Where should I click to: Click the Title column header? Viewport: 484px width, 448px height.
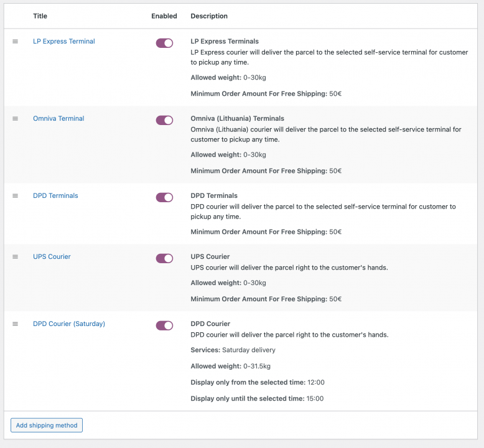pyautogui.click(x=40, y=16)
